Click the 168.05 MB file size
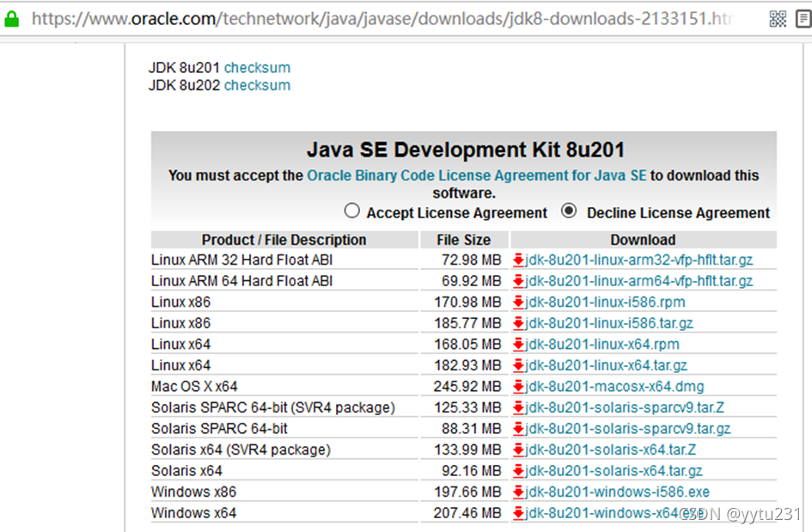 tap(467, 345)
